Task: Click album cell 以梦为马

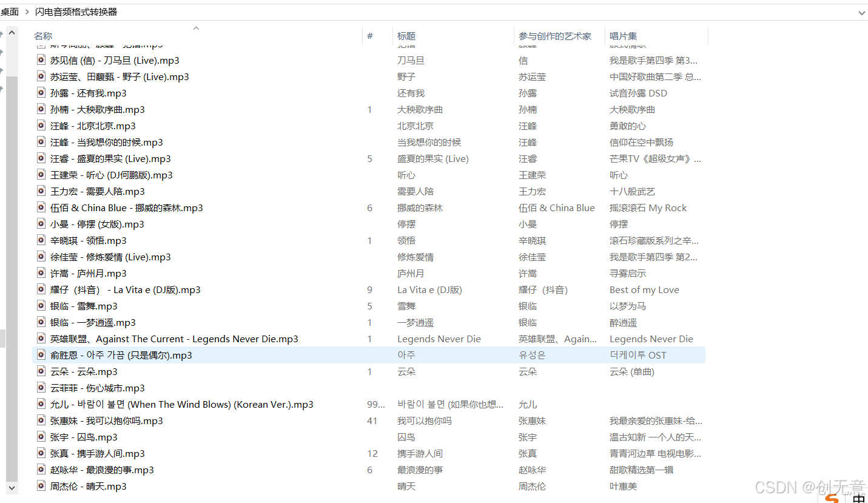Action: click(628, 306)
